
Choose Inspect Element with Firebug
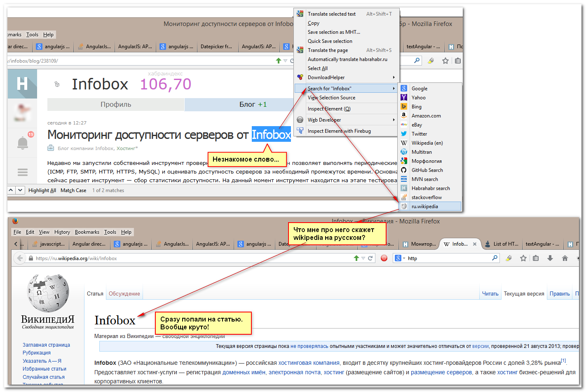347,131
